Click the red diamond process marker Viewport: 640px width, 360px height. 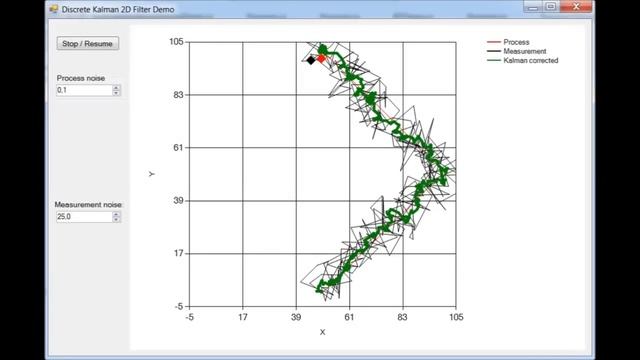click(321, 59)
